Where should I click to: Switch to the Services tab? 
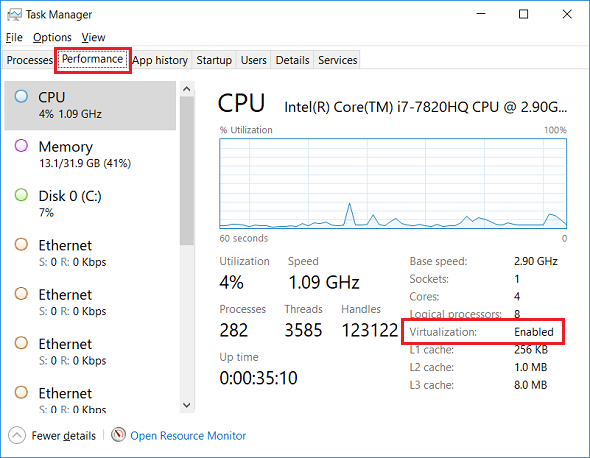pos(337,60)
